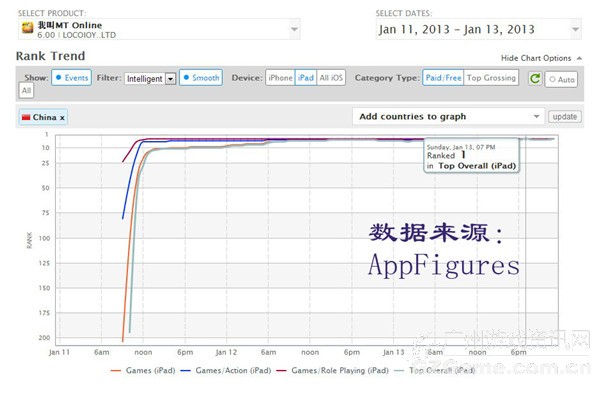
Task: Click rank 200 axis label
Action: (44, 338)
